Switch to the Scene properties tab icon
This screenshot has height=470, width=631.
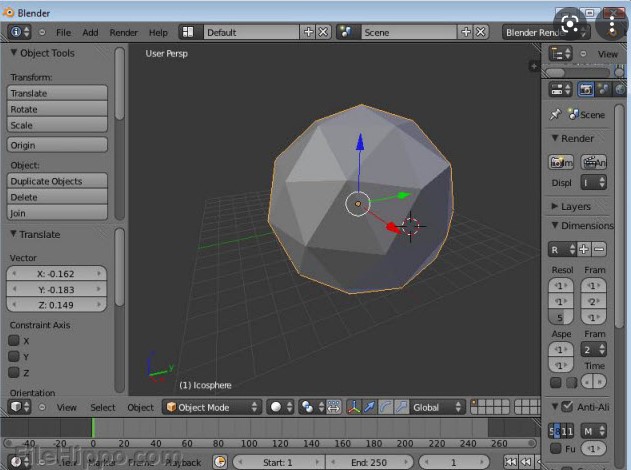(603, 89)
